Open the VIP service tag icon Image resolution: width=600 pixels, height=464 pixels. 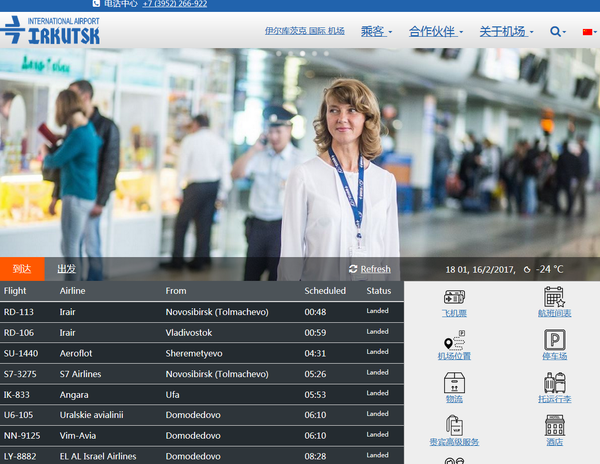tap(454, 424)
